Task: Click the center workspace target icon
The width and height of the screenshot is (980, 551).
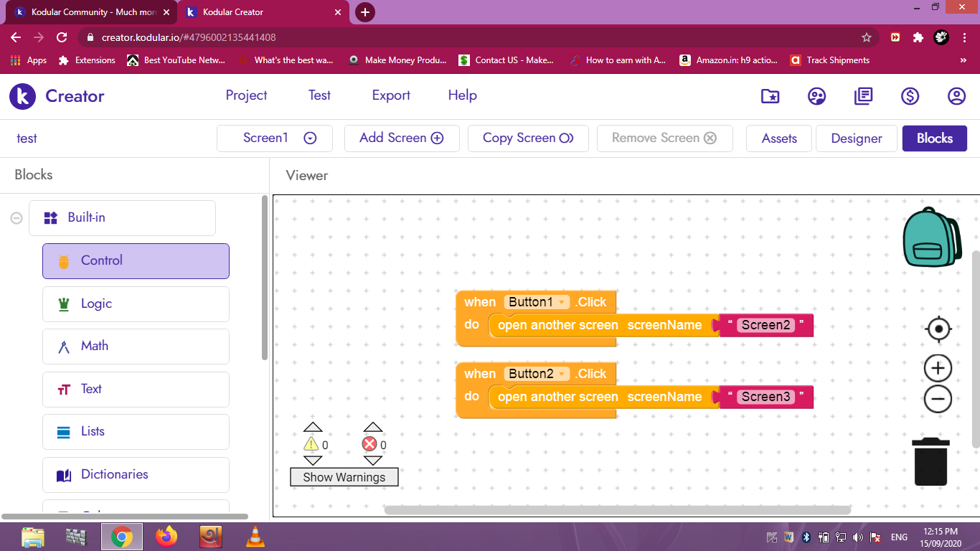Action: (938, 329)
